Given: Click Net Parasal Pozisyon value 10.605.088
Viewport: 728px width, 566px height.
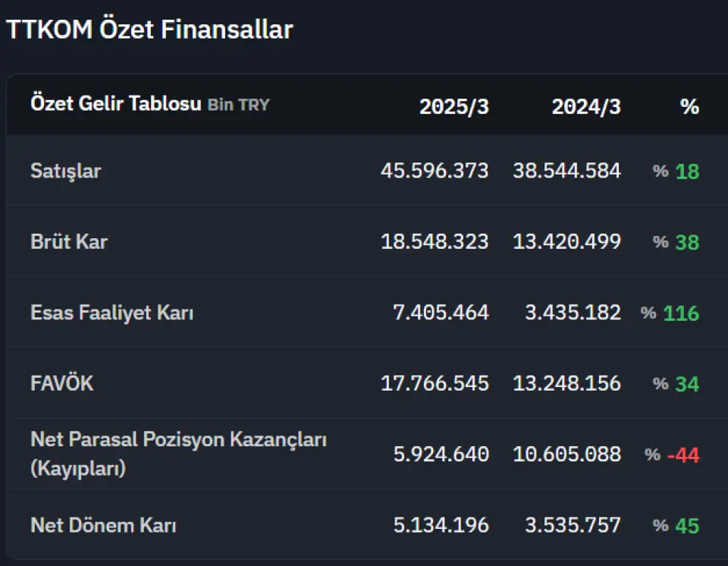Looking at the screenshot, I should (567, 454).
